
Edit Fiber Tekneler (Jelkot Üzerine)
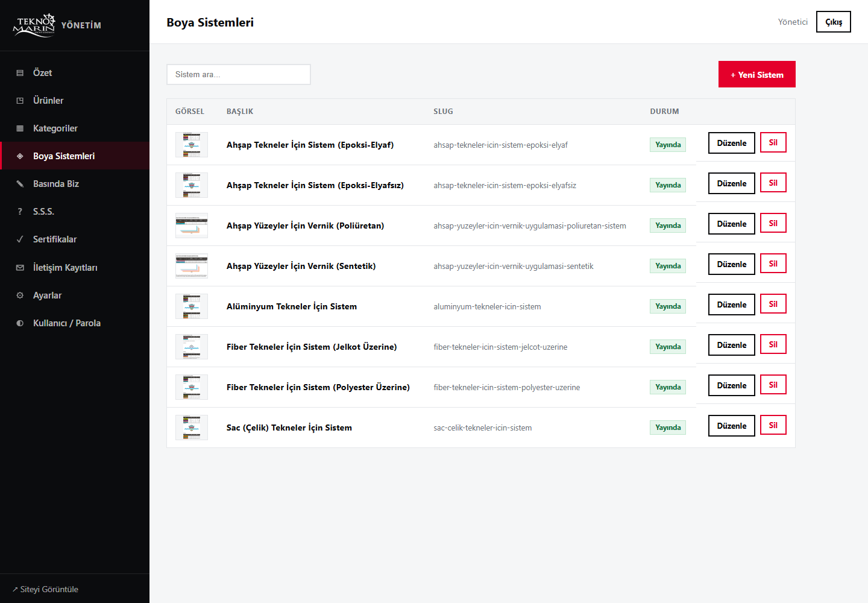(732, 345)
